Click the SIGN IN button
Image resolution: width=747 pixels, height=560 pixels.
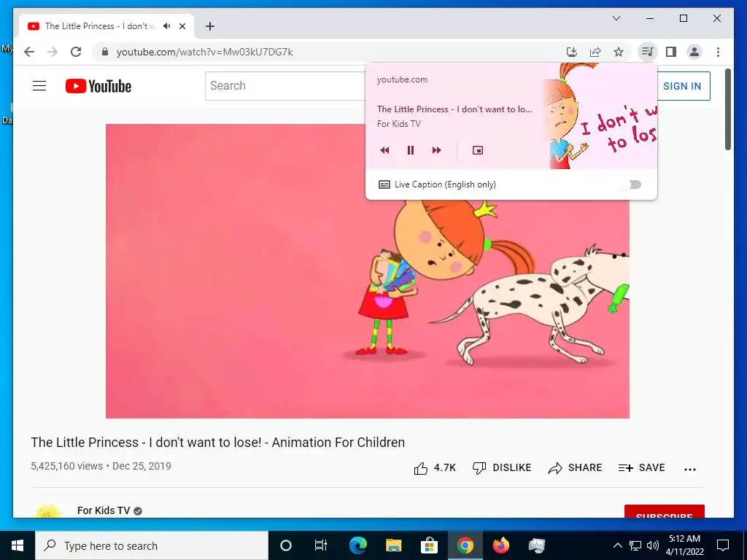pyautogui.click(x=682, y=86)
